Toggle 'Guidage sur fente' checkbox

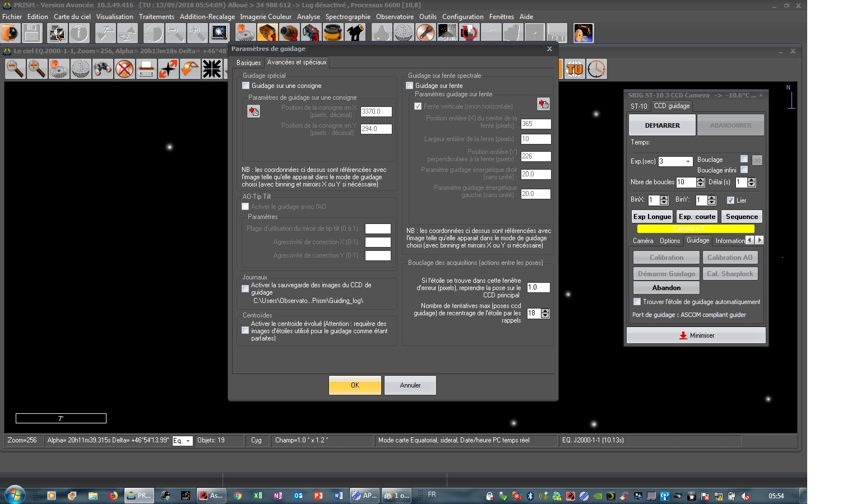pyautogui.click(x=409, y=86)
